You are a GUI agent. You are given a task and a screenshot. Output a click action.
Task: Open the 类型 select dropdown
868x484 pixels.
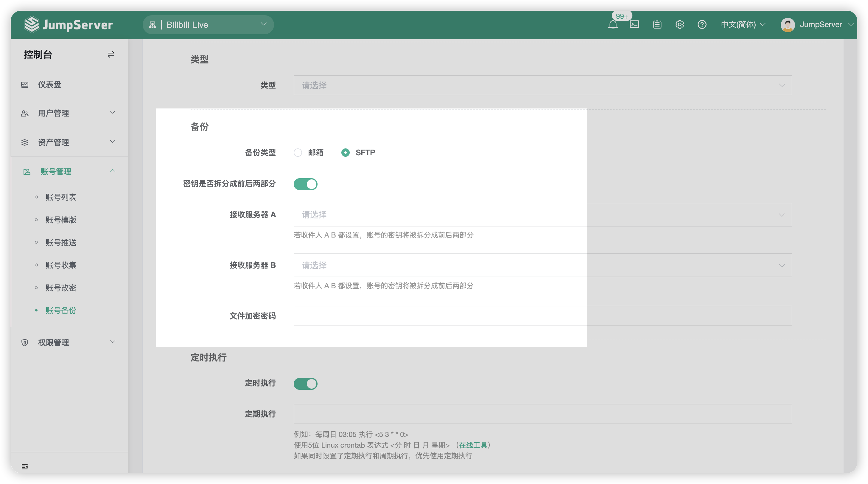point(542,85)
